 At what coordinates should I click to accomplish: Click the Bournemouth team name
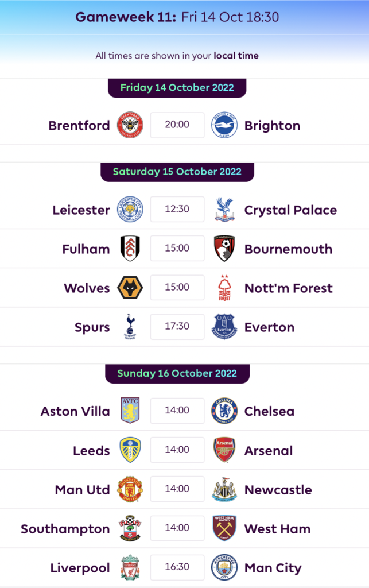289,249
